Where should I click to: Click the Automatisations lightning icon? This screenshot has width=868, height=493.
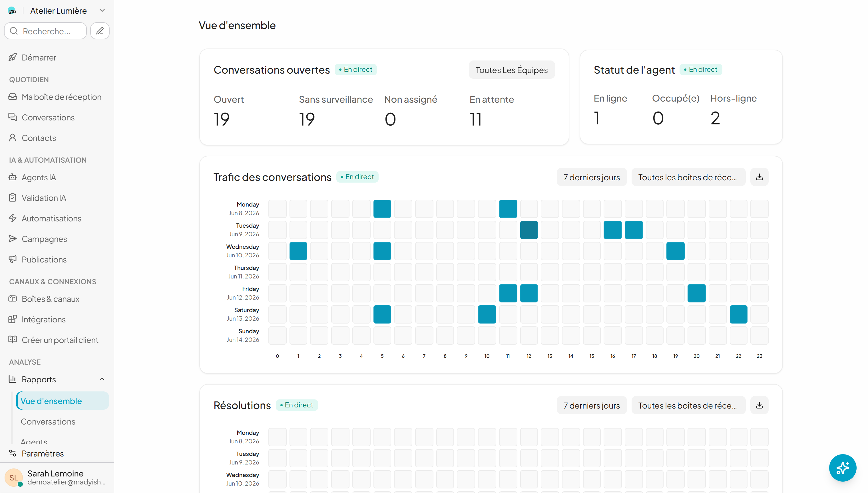click(13, 218)
